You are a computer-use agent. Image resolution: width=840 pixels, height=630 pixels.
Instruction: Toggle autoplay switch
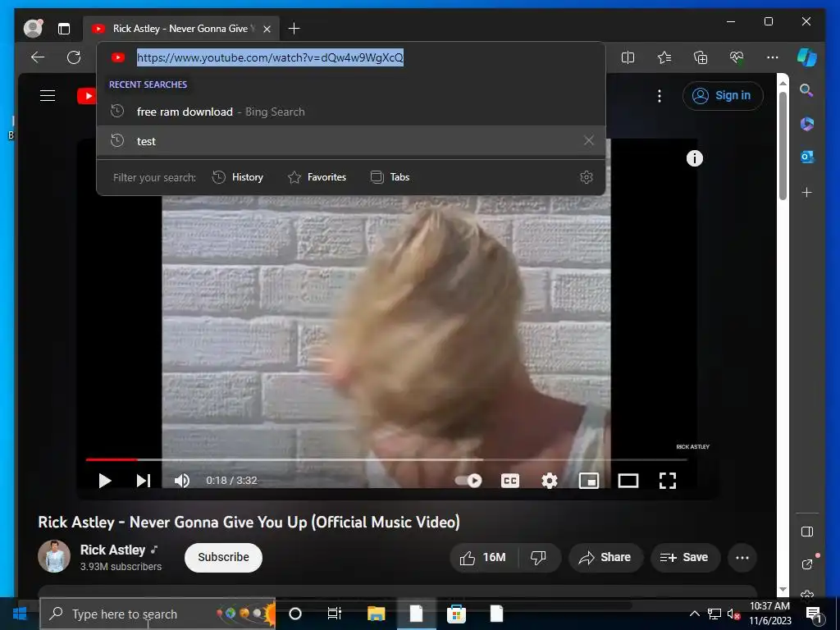pos(468,481)
